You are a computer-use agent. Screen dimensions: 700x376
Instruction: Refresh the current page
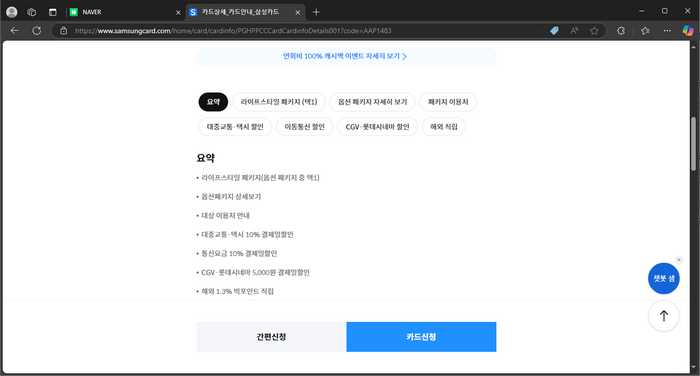37,31
